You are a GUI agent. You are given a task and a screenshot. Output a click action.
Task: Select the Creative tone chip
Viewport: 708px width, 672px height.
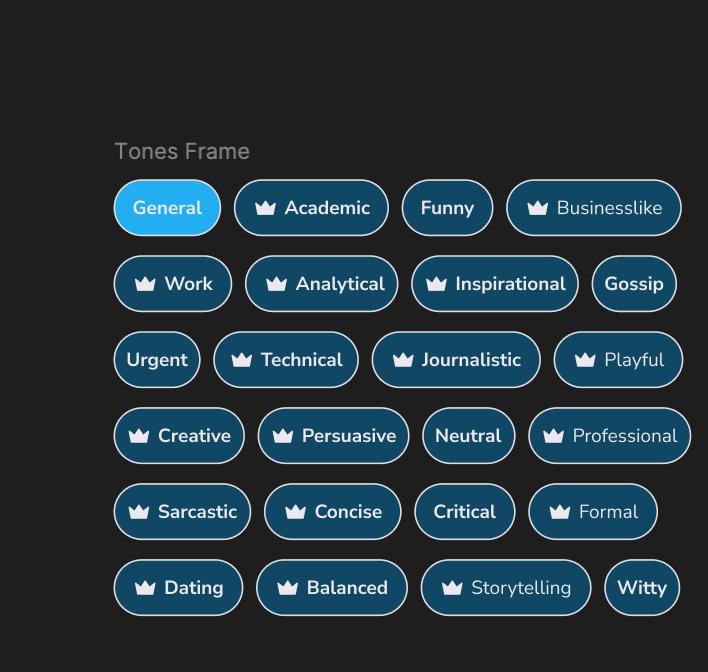pos(179,435)
